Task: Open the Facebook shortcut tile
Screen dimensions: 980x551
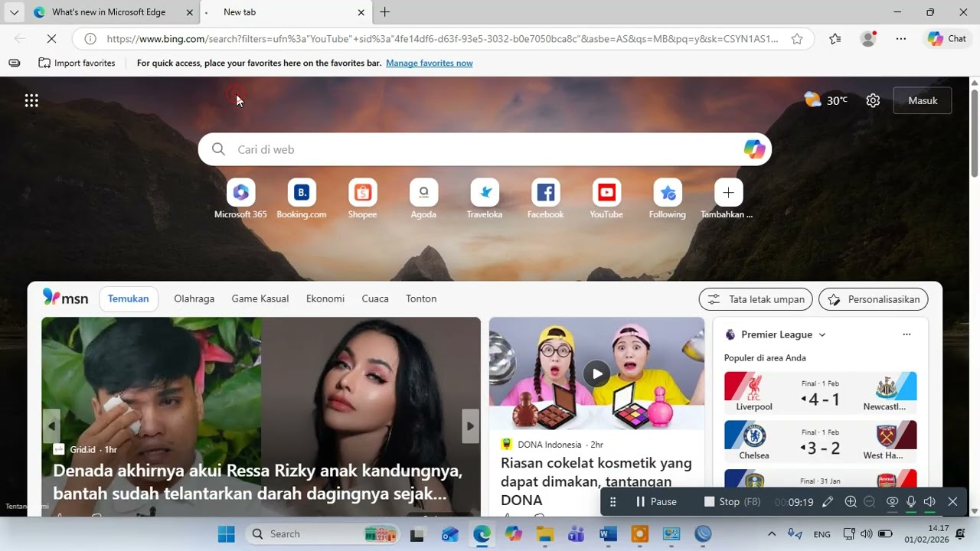Action: point(545,199)
